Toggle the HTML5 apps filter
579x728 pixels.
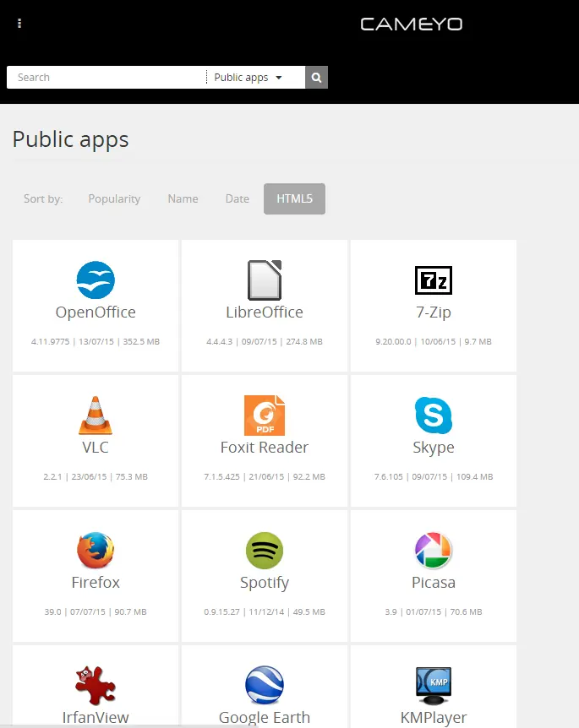[x=294, y=198]
